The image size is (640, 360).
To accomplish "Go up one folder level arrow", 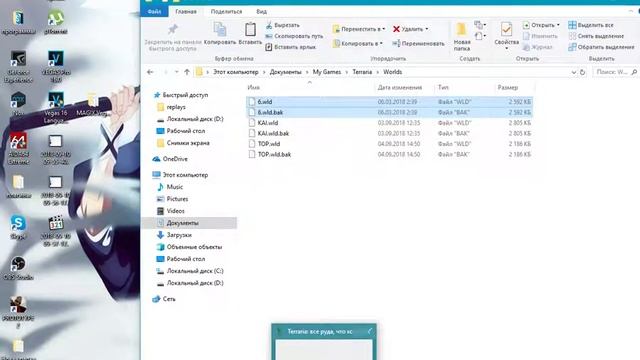I will click(187, 72).
